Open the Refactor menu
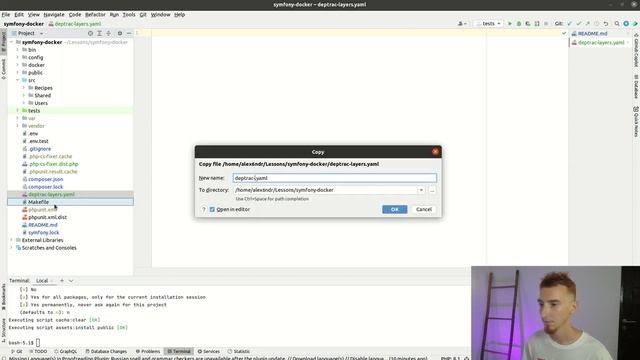640x360 pixels. pyautogui.click(x=95, y=14)
